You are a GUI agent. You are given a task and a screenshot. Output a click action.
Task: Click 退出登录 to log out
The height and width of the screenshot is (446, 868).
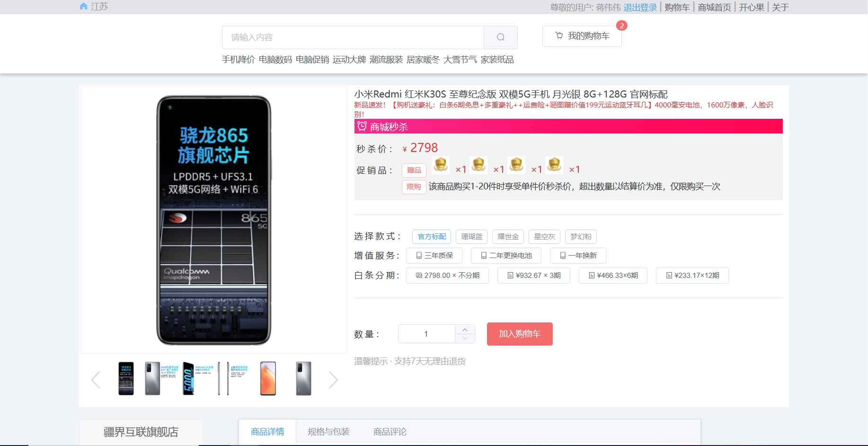tap(640, 7)
